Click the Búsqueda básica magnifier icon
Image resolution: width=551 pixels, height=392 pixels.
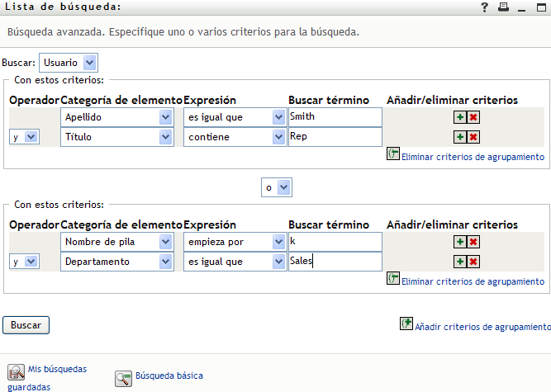123,378
